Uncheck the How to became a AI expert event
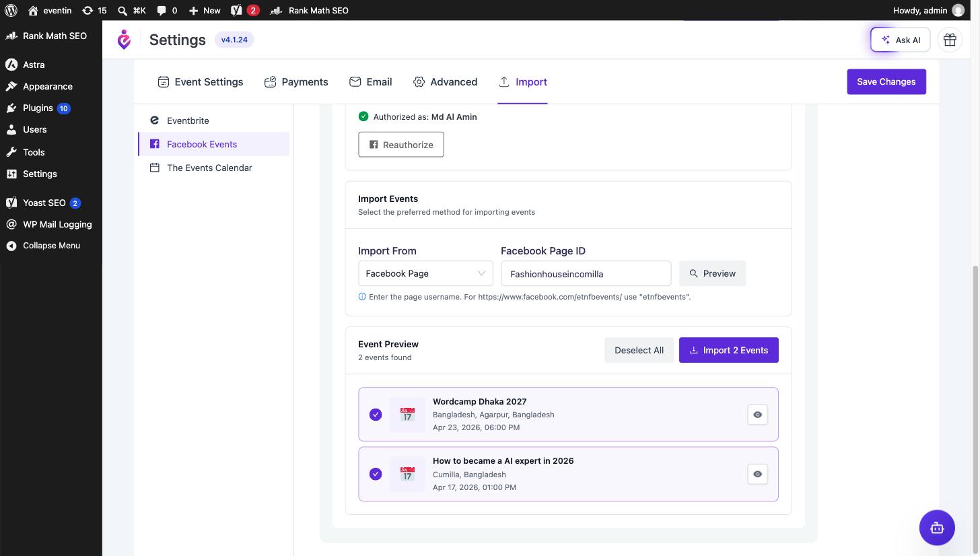The height and width of the screenshot is (556, 980). pyautogui.click(x=376, y=474)
